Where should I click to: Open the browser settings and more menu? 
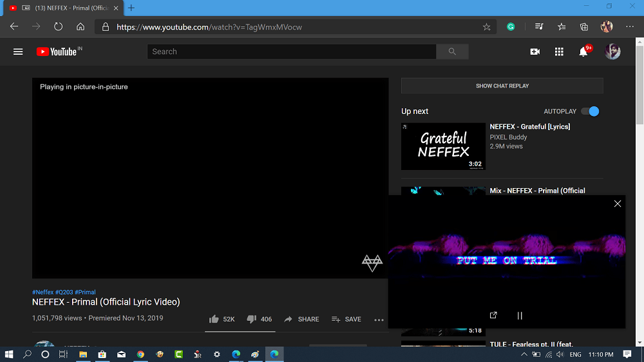(x=630, y=26)
